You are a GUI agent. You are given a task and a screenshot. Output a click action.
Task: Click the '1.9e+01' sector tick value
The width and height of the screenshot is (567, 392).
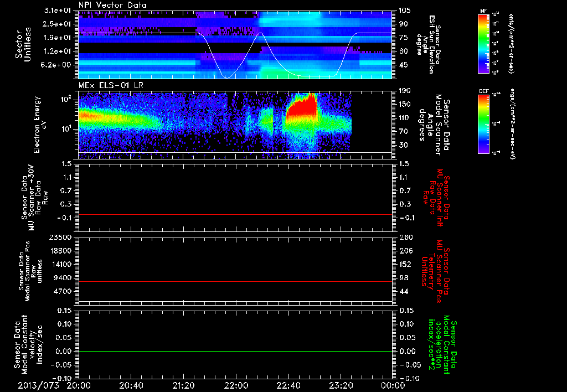tap(58, 38)
